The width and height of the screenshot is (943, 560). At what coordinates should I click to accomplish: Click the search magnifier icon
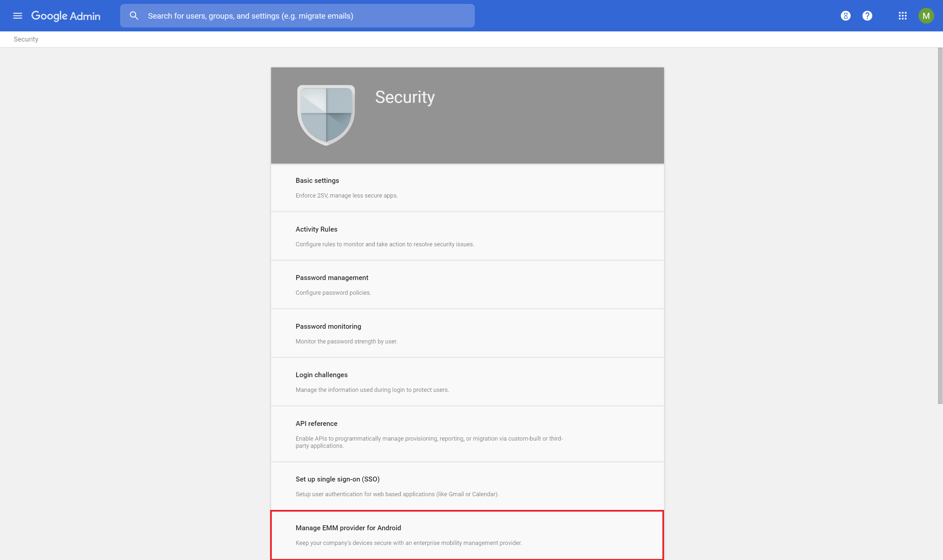tap(134, 16)
